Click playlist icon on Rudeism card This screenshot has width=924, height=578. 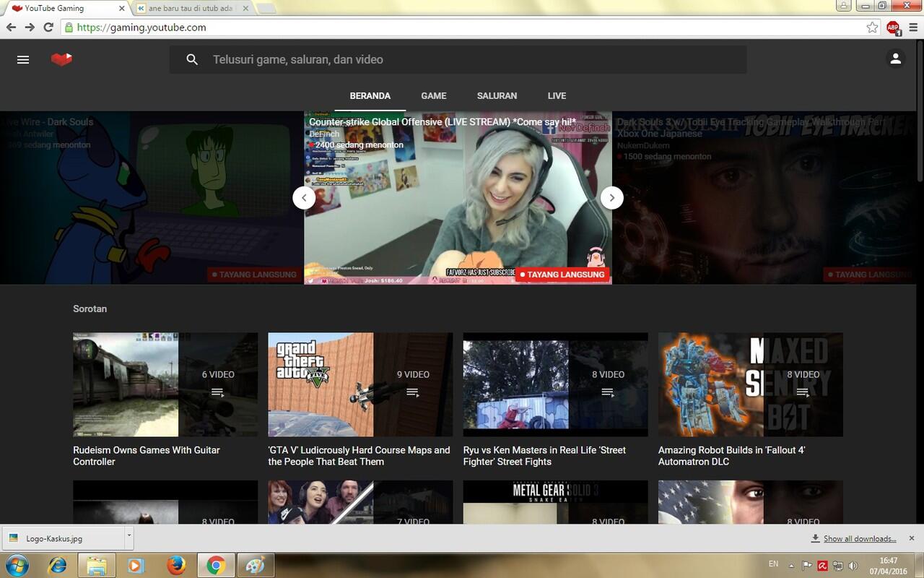pos(218,392)
